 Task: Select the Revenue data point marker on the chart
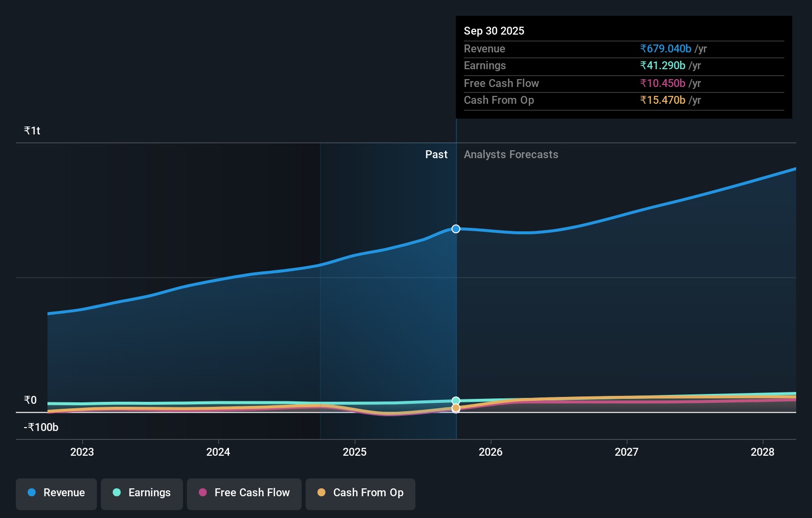455,228
